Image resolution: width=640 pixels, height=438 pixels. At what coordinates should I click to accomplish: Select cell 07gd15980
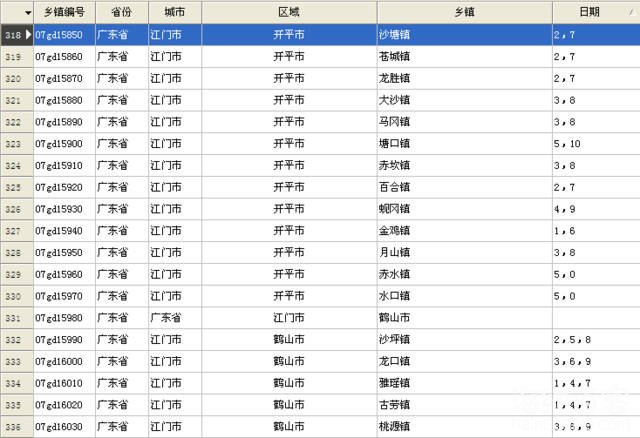click(x=64, y=318)
